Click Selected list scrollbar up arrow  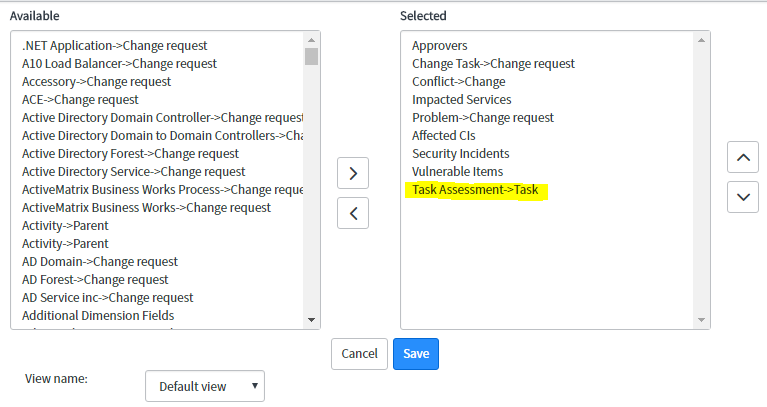[x=701, y=40]
